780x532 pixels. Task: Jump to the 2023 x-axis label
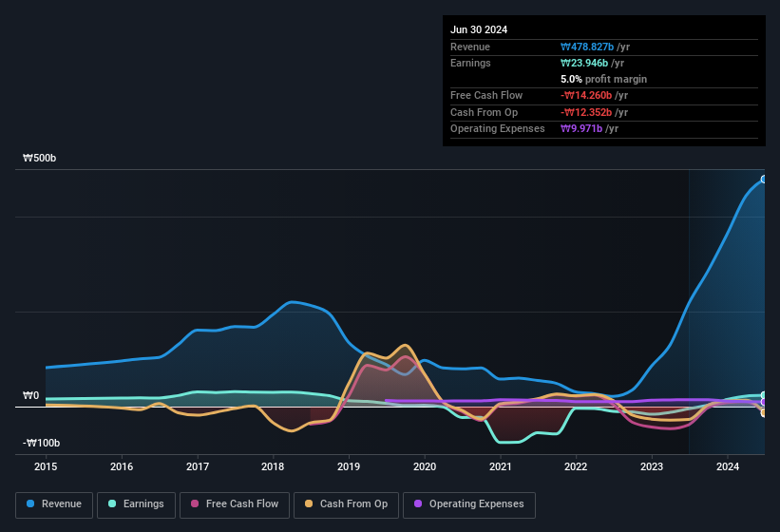pos(652,466)
